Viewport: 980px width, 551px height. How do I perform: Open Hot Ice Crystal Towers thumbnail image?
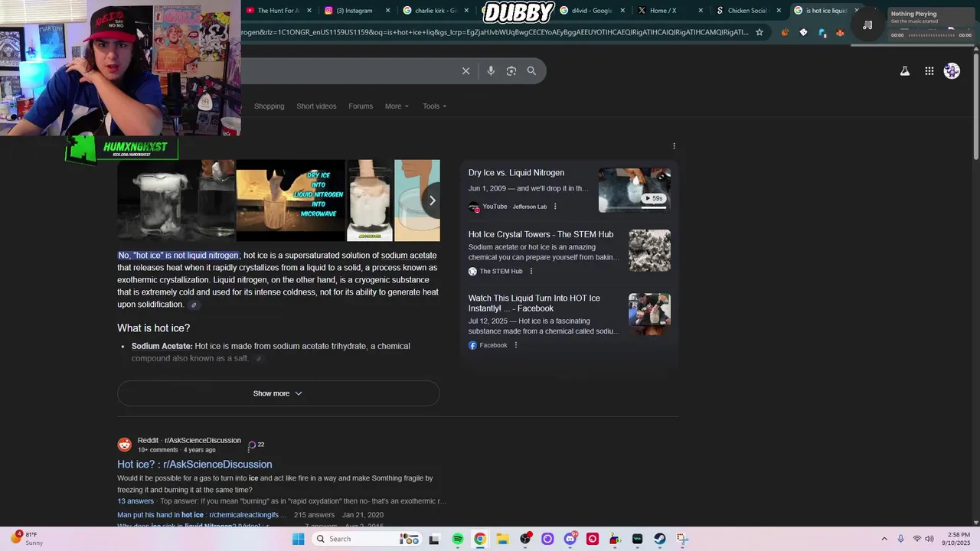649,250
